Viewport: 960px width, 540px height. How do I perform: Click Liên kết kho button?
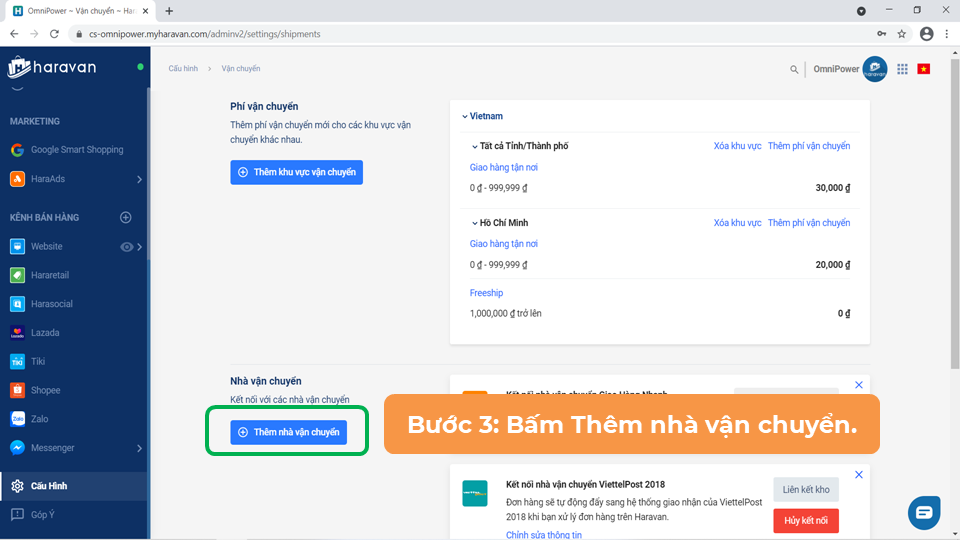(806, 490)
